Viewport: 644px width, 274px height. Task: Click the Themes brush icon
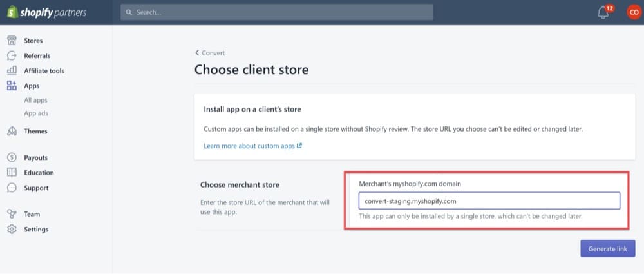[x=12, y=132]
